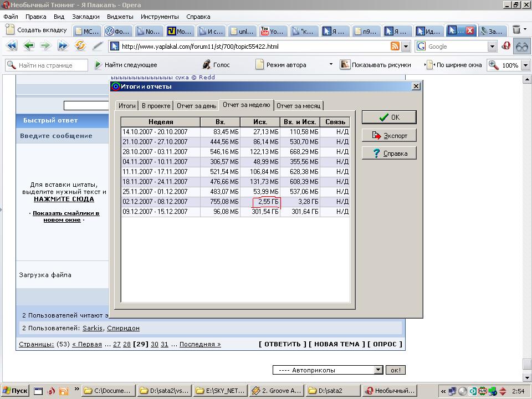This screenshot has width=532, height=399.
Task: Click the glasses panel icon
Action: point(522,47)
